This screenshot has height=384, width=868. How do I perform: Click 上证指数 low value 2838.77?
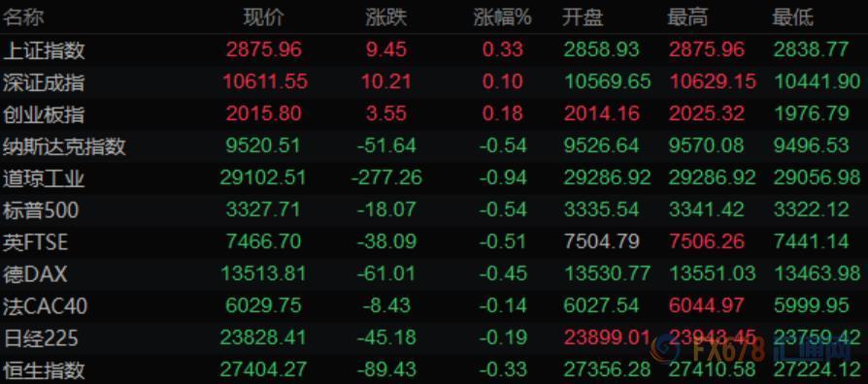tap(811, 49)
